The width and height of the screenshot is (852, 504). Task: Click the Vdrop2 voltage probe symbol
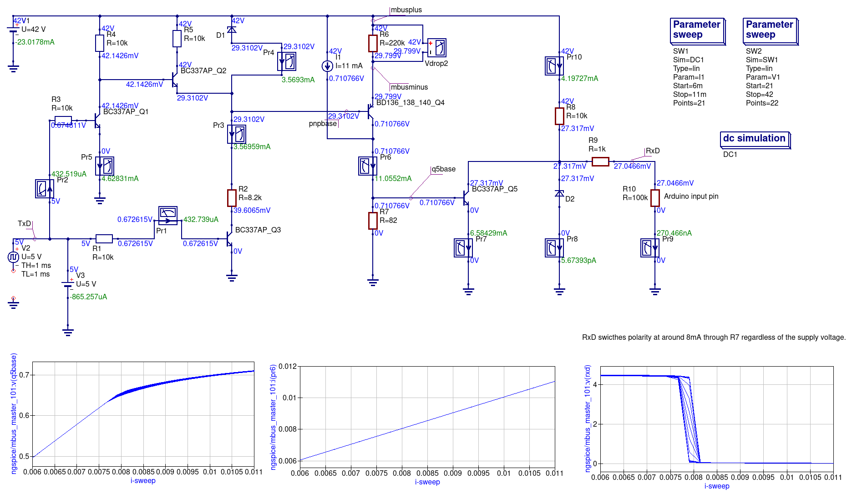[437, 48]
